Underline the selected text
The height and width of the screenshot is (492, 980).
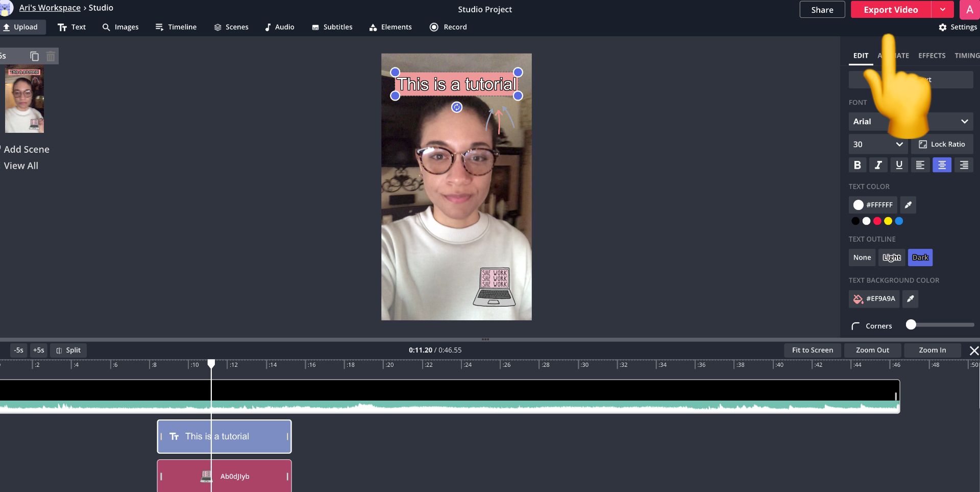[x=899, y=165]
